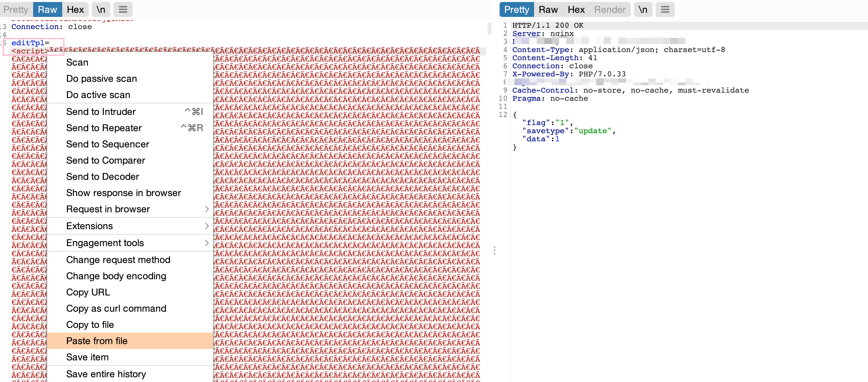Select Send to Intruder
This screenshot has height=382, width=868.
130,112
